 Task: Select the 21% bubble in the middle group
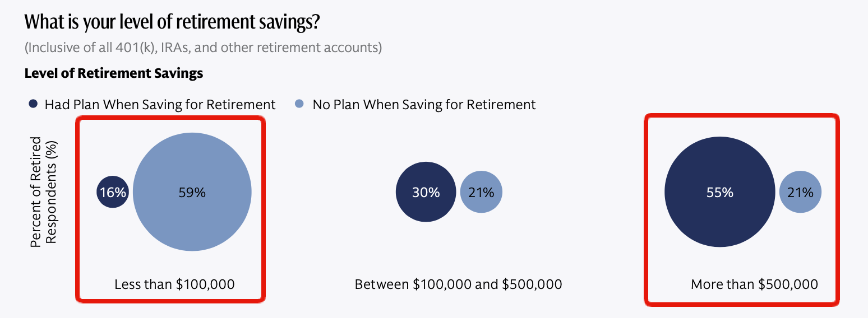pyautogui.click(x=481, y=192)
